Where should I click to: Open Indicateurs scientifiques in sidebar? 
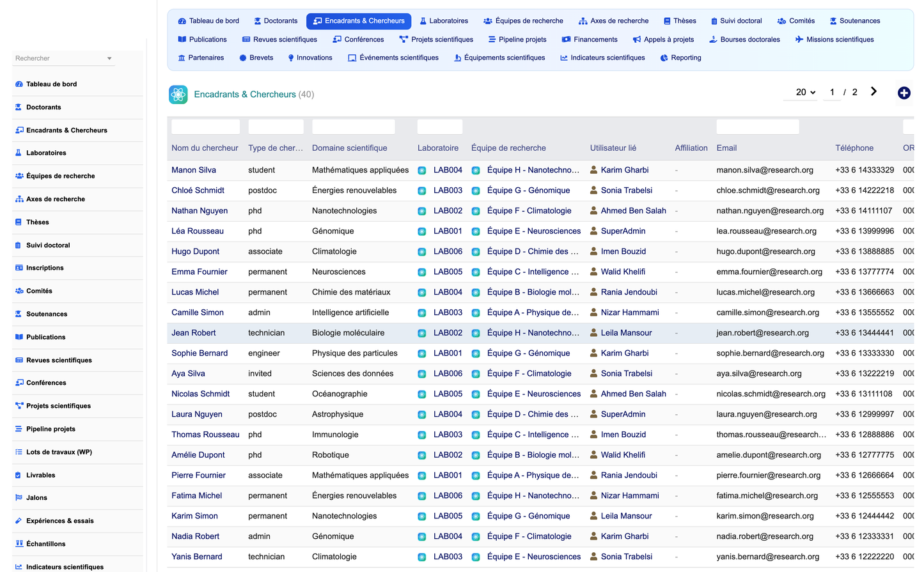[x=65, y=567]
